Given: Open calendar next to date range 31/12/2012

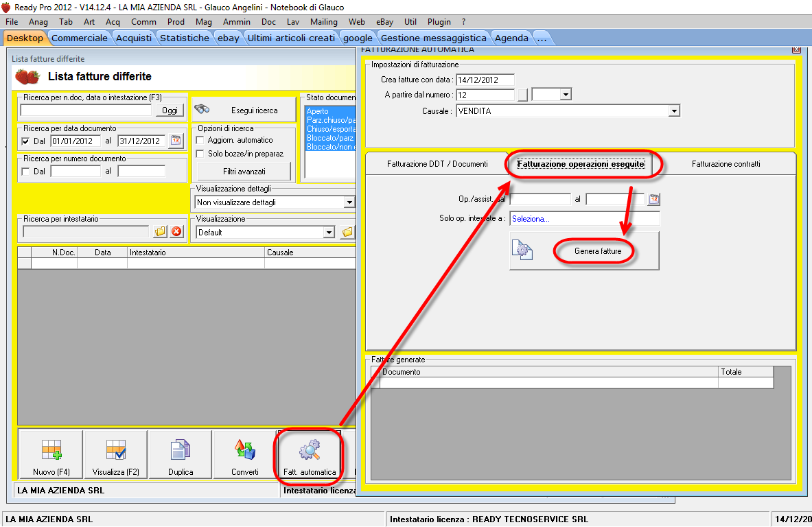Looking at the screenshot, I should tap(176, 141).
